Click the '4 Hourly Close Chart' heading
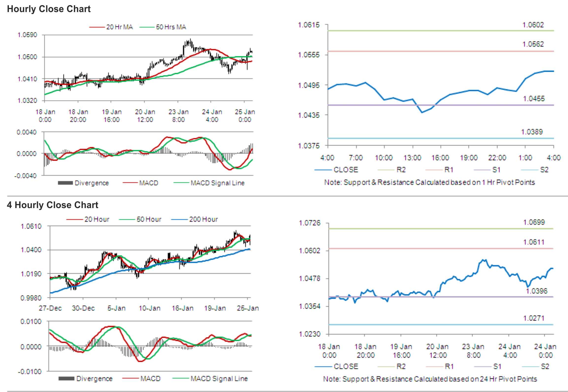The width and height of the screenshot is (568, 392). point(52,205)
